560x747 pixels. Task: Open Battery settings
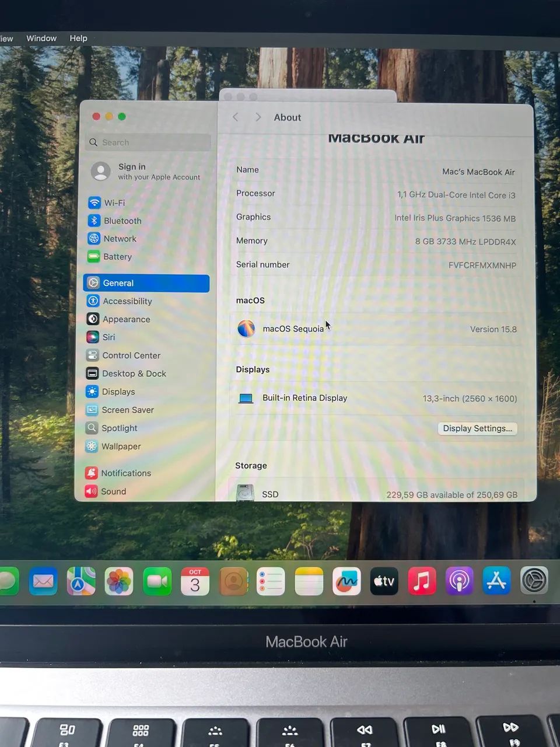point(110,257)
